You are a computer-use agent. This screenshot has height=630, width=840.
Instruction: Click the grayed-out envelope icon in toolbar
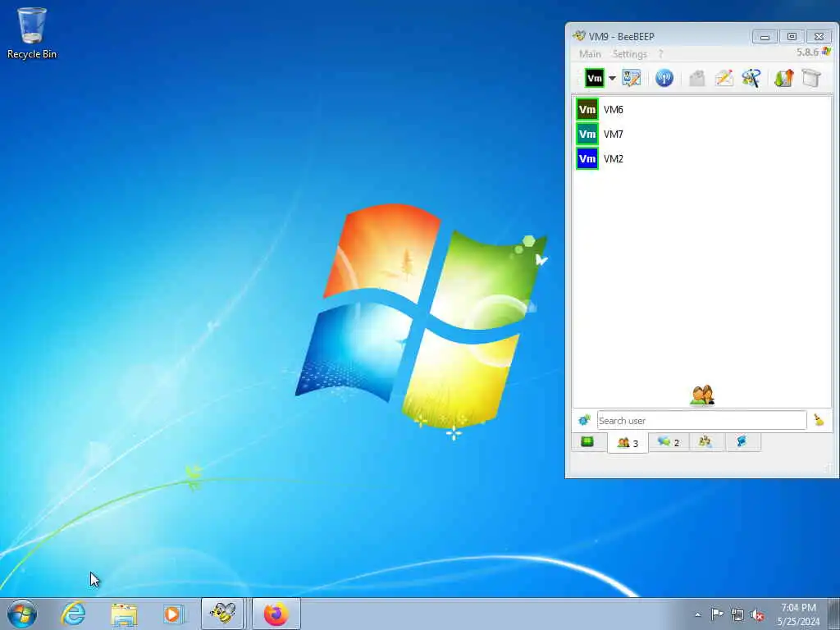pos(697,78)
